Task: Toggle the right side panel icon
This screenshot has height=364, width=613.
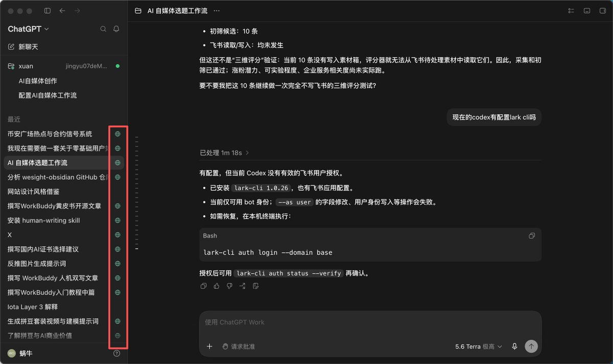Action: click(602, 11)
